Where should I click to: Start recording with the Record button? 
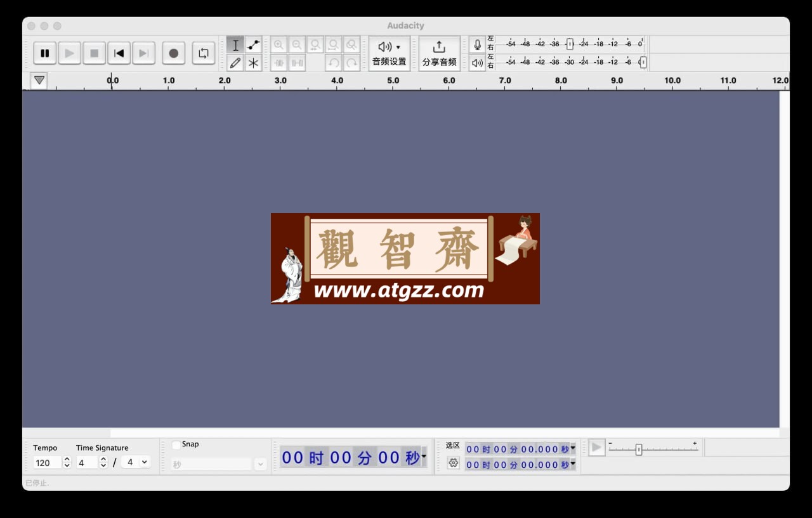point(174,53)
